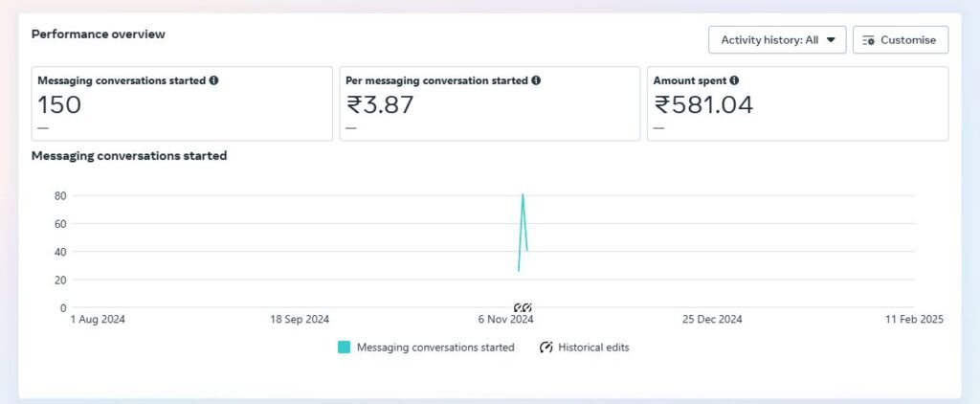The image size is (980, 404).
Task: Select the ₹3.87 cost per conversation card
Action: [x=489, y=105]
